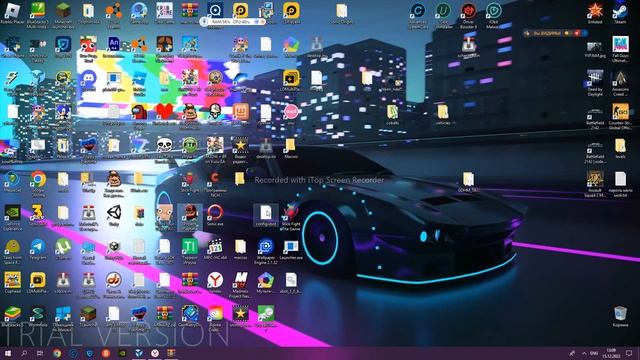Open Yandex Browser desktop shortcut

[x=215, y=280]
